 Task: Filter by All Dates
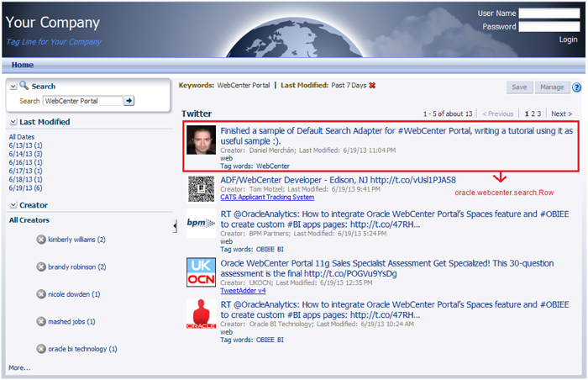pyautogui.click(x=22, y=137)
